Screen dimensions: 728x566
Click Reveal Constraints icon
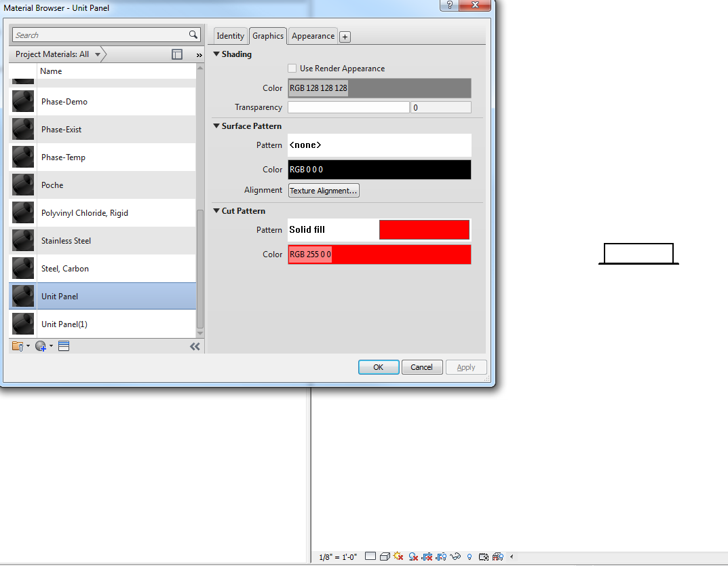coord(498,556)
